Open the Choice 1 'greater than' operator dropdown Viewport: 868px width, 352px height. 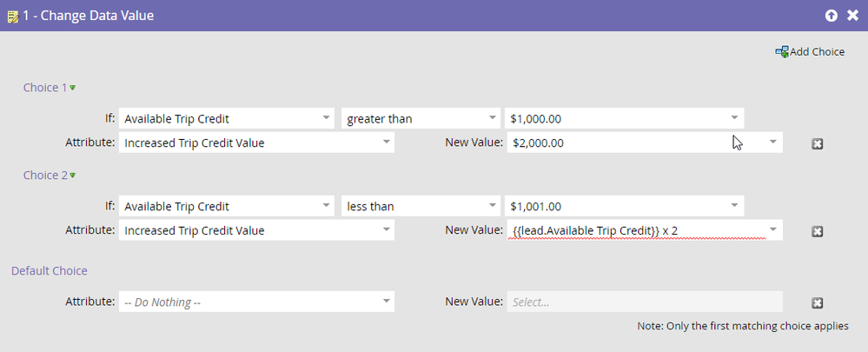421,118
